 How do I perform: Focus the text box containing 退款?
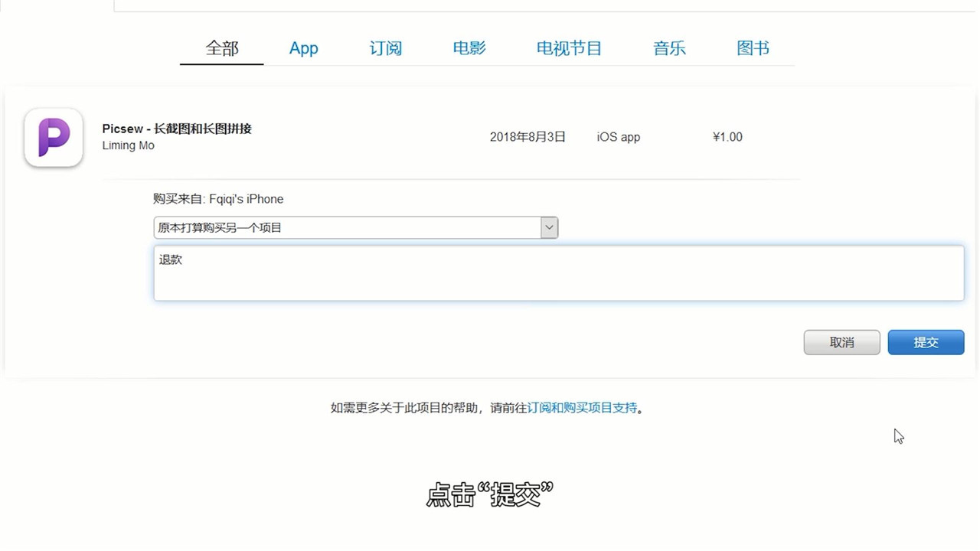tap(559, 273)
